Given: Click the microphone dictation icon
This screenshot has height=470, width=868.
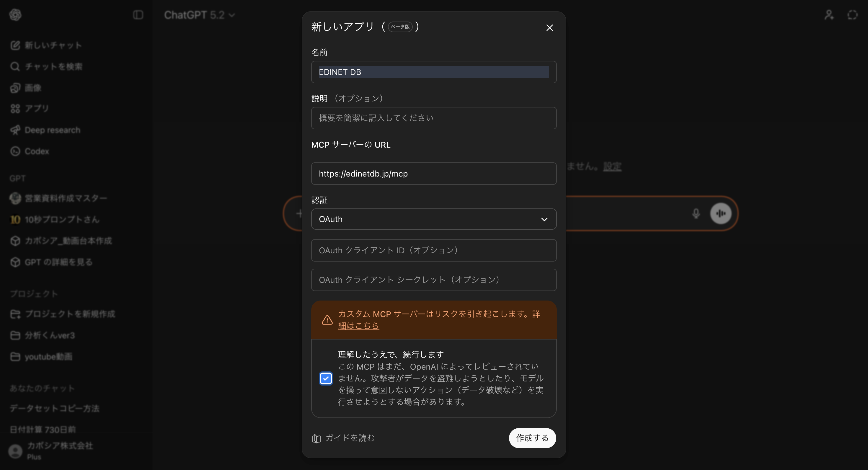Looking at the screenshot, I should 696,214.
